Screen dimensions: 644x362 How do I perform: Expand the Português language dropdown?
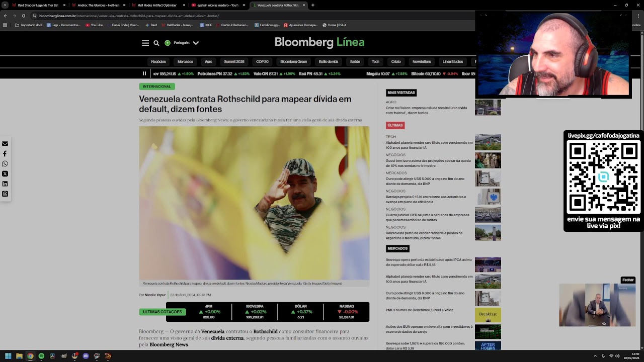(182, 43)
